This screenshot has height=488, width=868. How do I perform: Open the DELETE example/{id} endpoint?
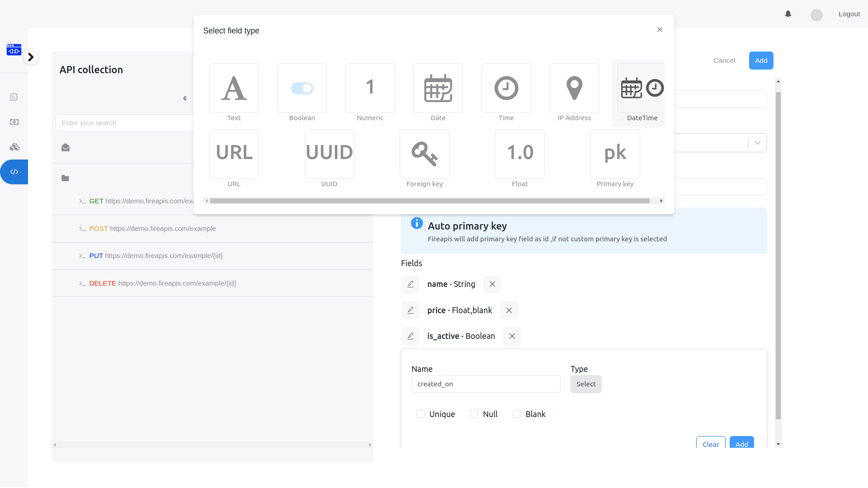pos(158,283)
